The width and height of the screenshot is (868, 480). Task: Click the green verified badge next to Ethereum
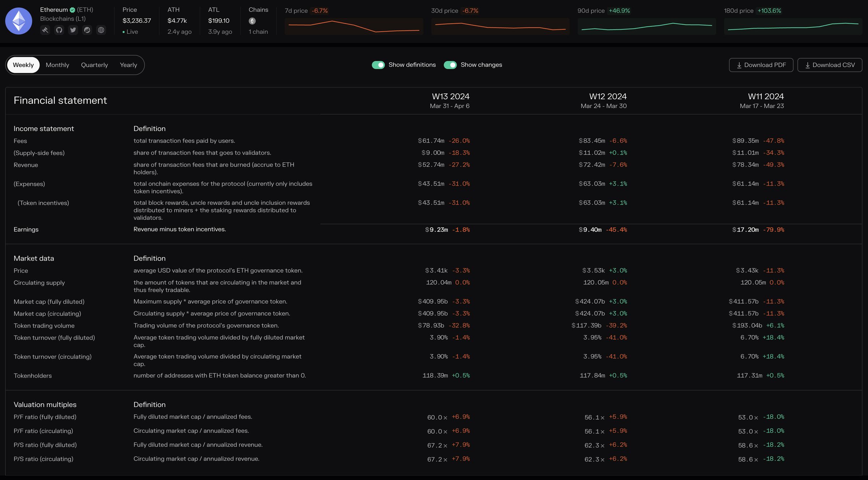point(72,10)
